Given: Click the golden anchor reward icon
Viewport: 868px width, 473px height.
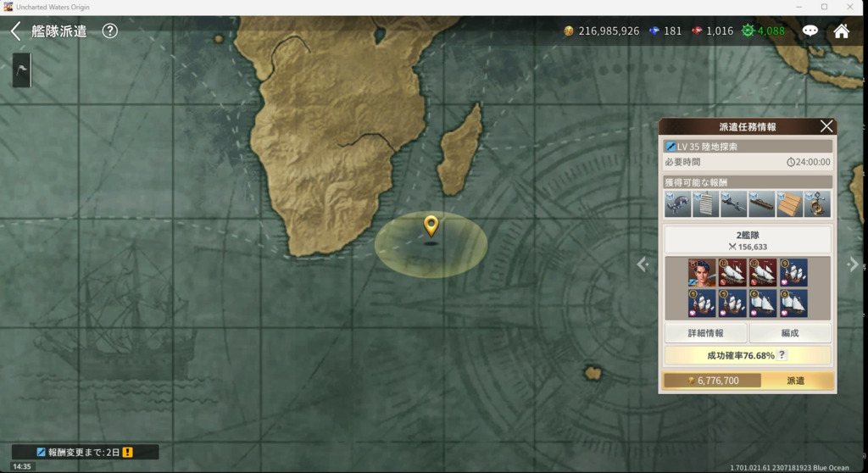Looking at the screenshot, I should coord(817,203).
